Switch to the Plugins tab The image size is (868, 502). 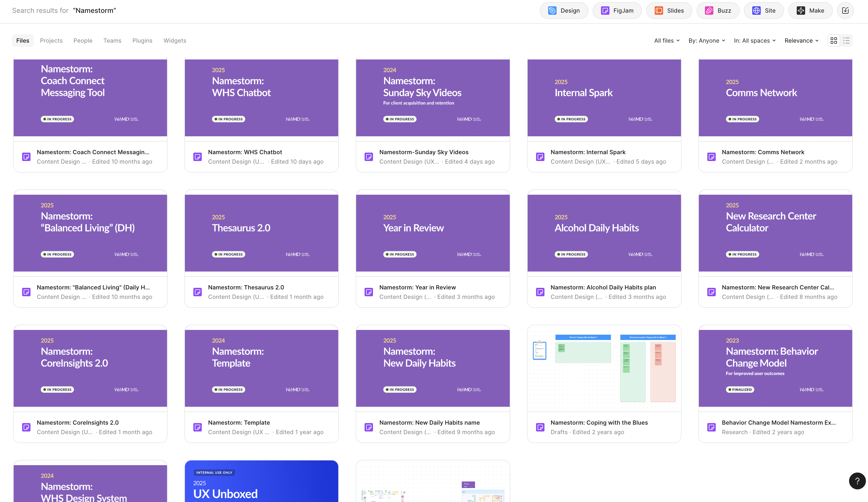click(142, 41)
